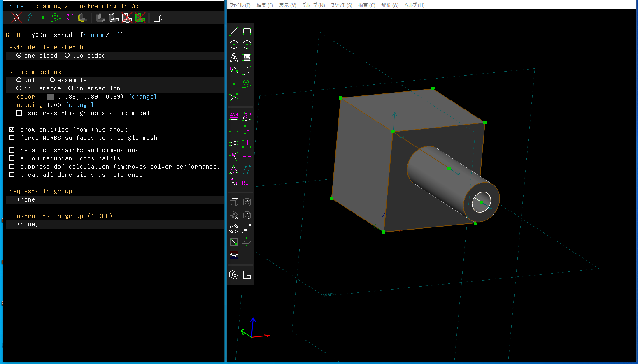Select the bezier spline tool
638x364 pixels.
coord(247,71)
